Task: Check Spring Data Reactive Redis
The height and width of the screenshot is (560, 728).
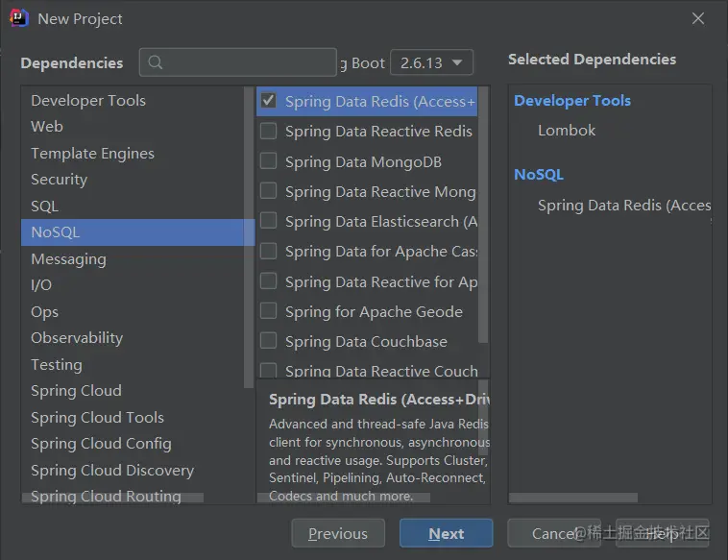Action: (269, 131)
